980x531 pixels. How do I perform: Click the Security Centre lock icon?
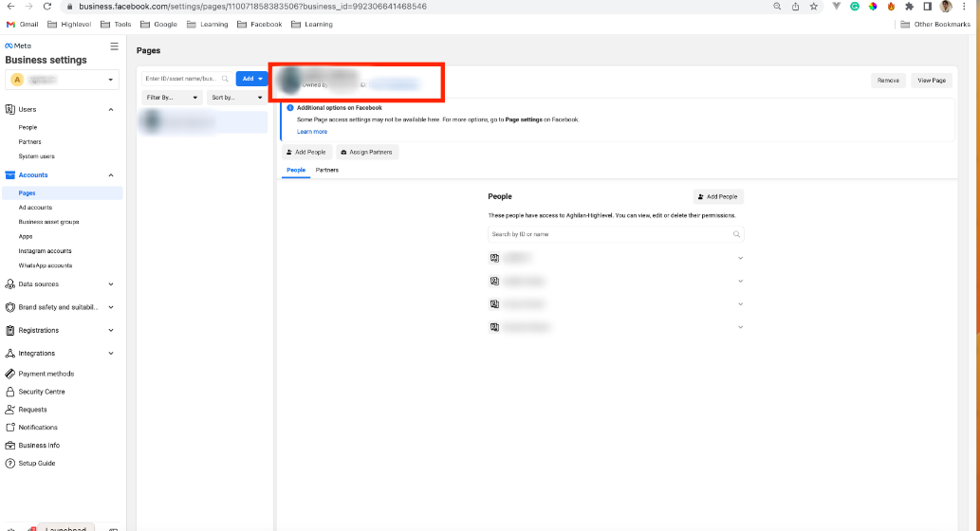10,392
